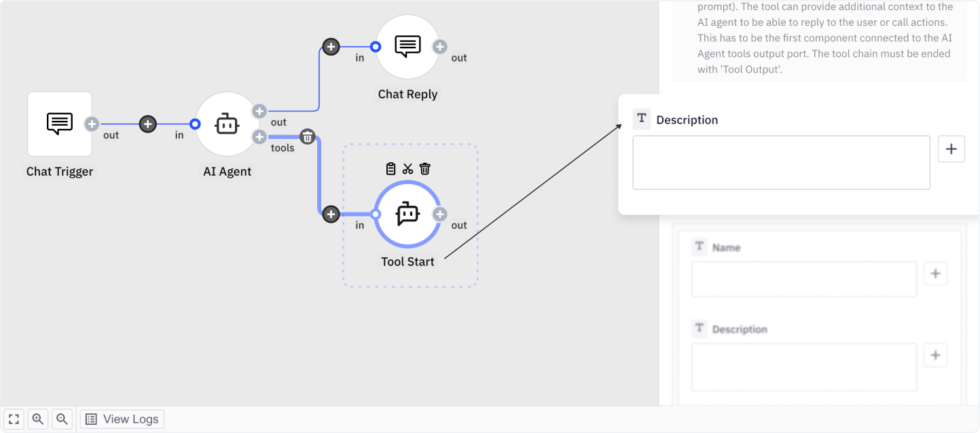Zoom in on the workflow canvas
Viewport: 980px width, 433px height.
38,419
